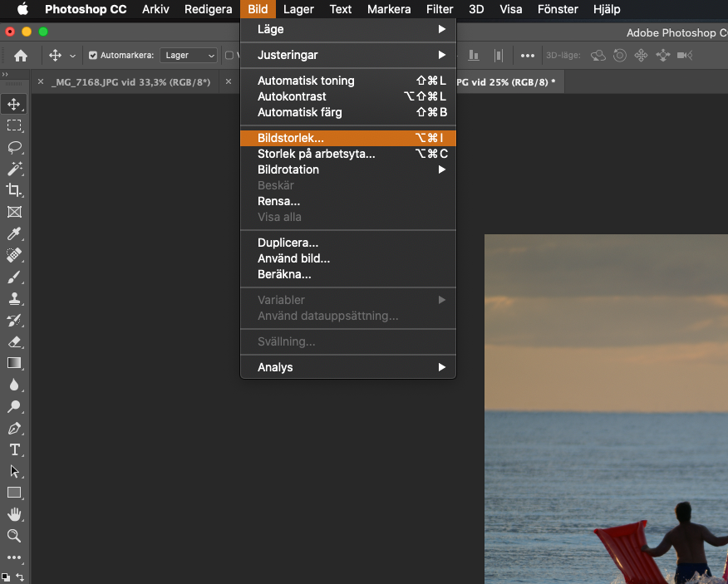Viewport: 728px width, 584px height.
Task: Select the Rectangular Marquee tool
Action: 14,125
